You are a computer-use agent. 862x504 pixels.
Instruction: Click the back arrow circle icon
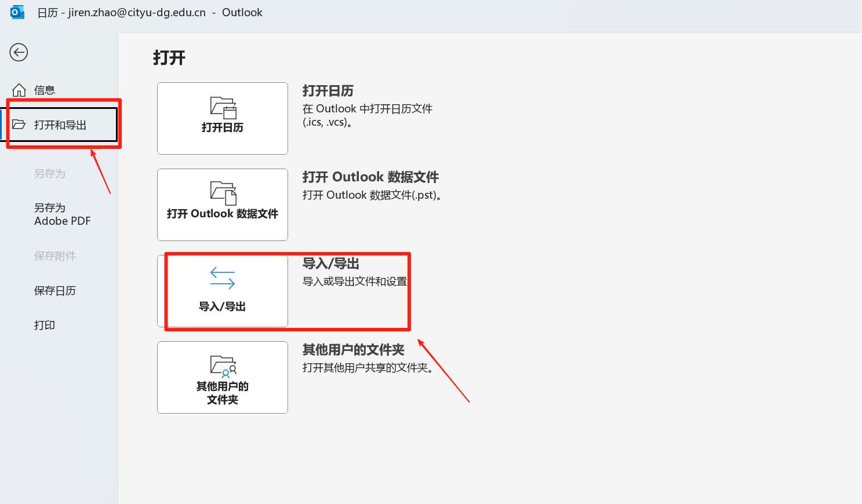click(19, 52)
